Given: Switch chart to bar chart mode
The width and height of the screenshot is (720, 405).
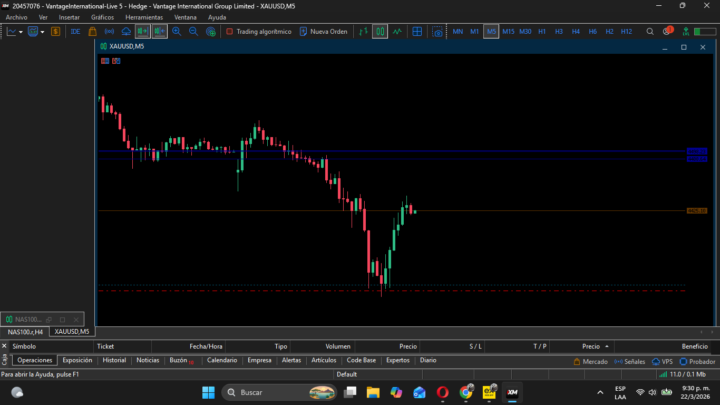Looking at the screenshot, I should click(x=363, y=32).
